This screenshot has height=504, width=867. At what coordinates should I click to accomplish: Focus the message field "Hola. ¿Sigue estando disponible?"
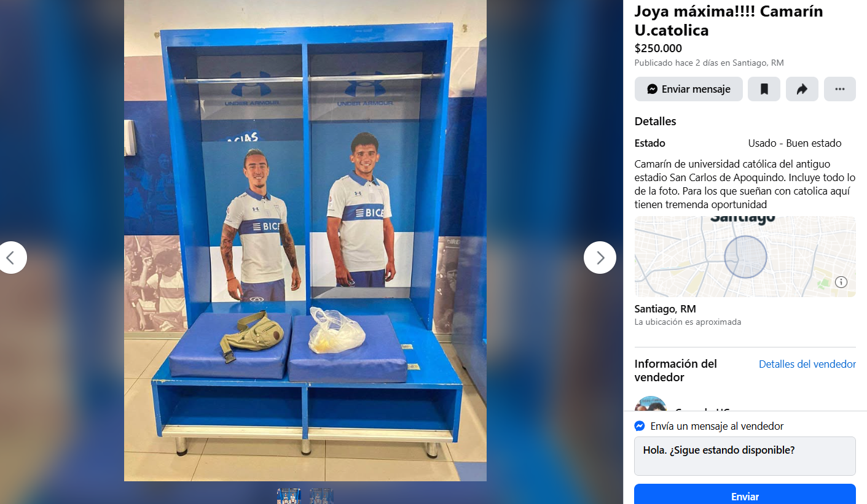click(x=745, y=456)
